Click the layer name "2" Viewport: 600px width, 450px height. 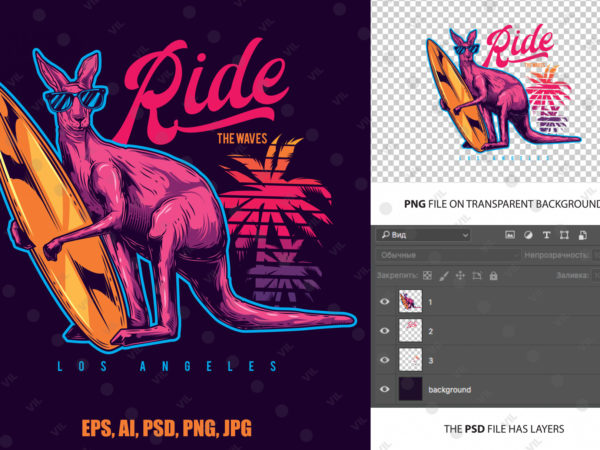point(430,331)
